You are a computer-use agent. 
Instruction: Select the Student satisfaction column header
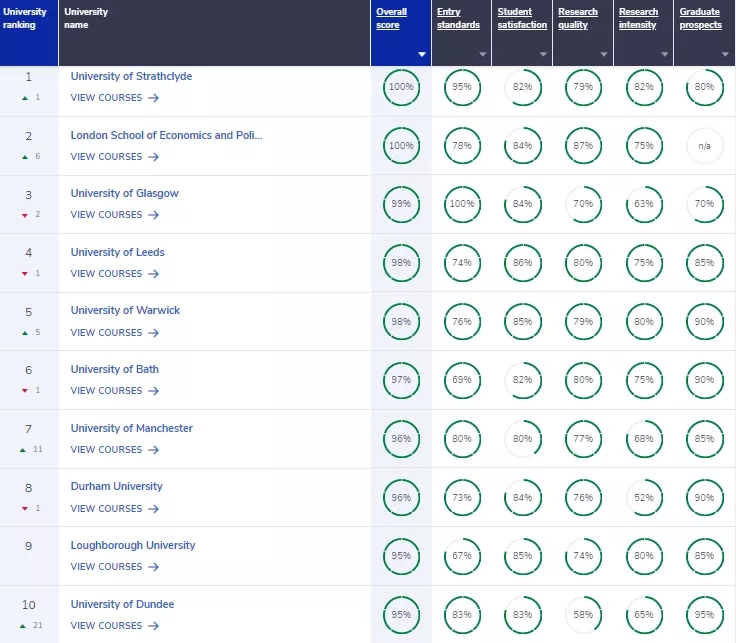pyautogui.click(x=522, y=19)
